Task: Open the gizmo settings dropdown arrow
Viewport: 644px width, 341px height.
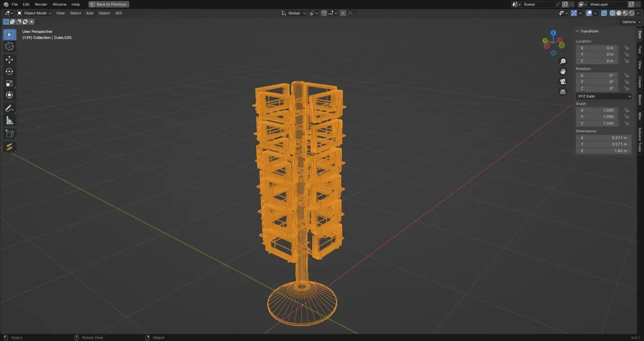Action: tap(580, 13)
